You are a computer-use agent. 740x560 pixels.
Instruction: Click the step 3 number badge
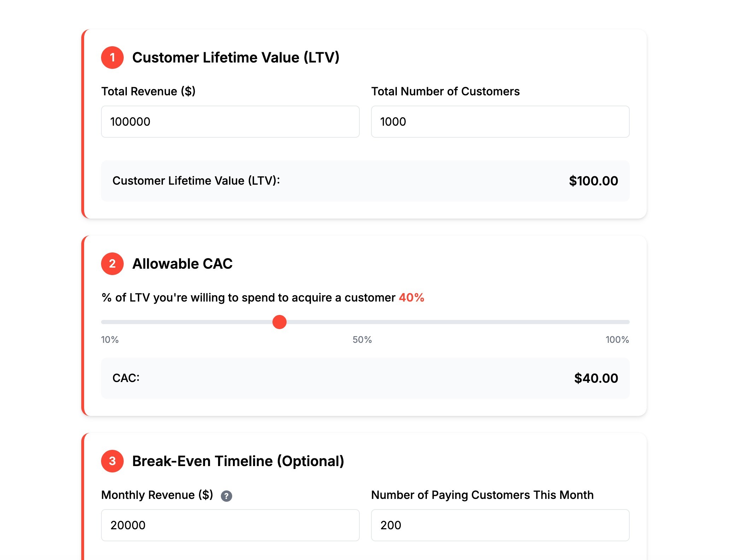click(112, 461)
